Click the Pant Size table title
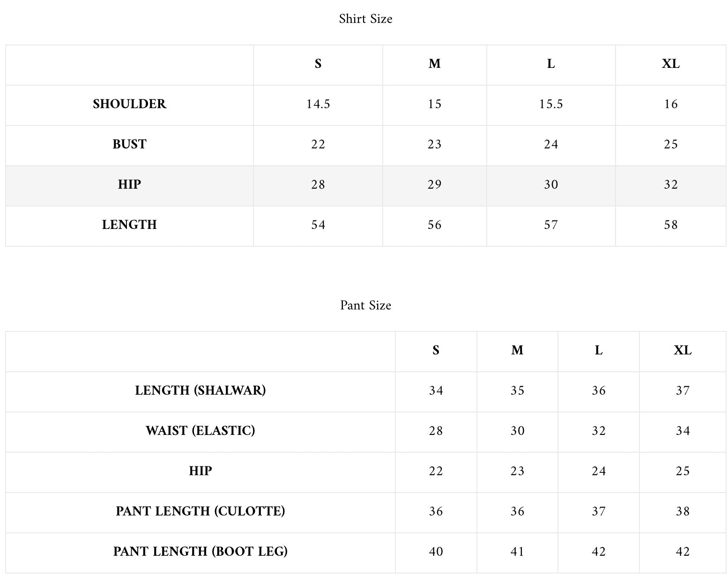The width and height of the screenshot is (728, 581). pyautogui.click(x=365, y=305)
